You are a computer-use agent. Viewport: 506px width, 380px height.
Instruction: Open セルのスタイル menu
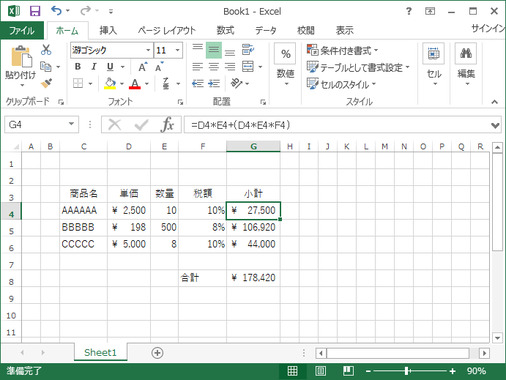tap(341, 84)
